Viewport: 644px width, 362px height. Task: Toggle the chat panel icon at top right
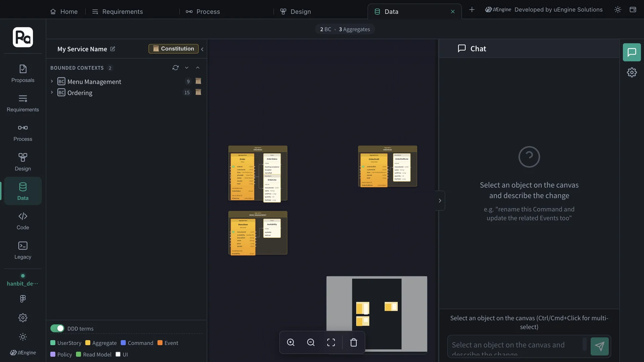tap(632, 52)
